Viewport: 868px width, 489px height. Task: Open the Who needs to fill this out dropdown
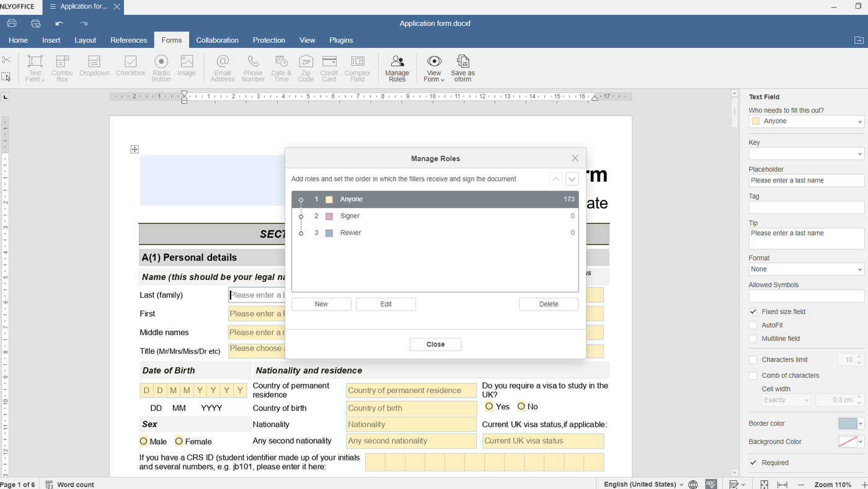[x=806, y=120]
